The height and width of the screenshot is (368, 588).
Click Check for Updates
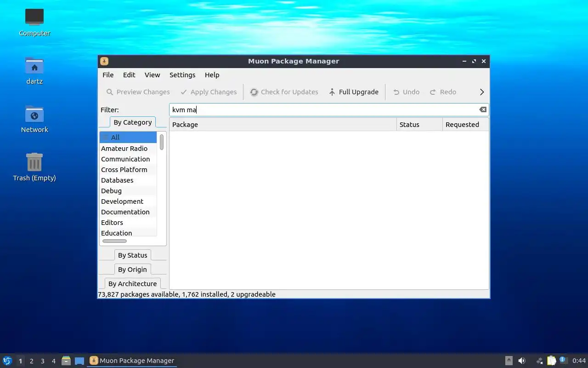(x=284, y=92)
